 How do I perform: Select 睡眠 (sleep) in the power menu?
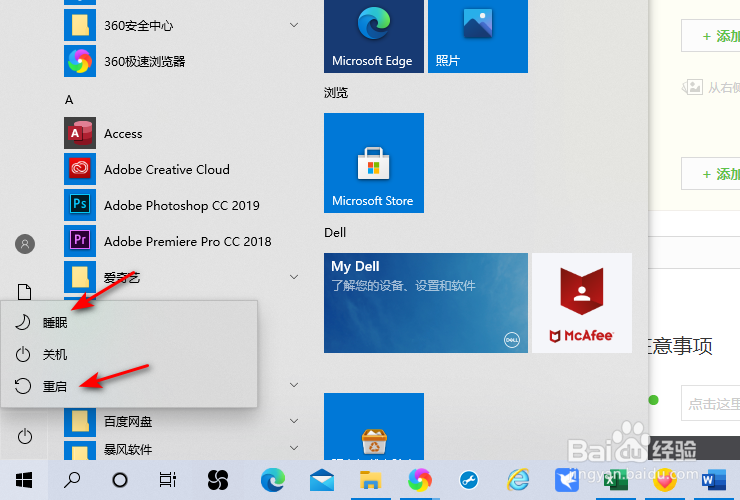(x=129, y=322)
